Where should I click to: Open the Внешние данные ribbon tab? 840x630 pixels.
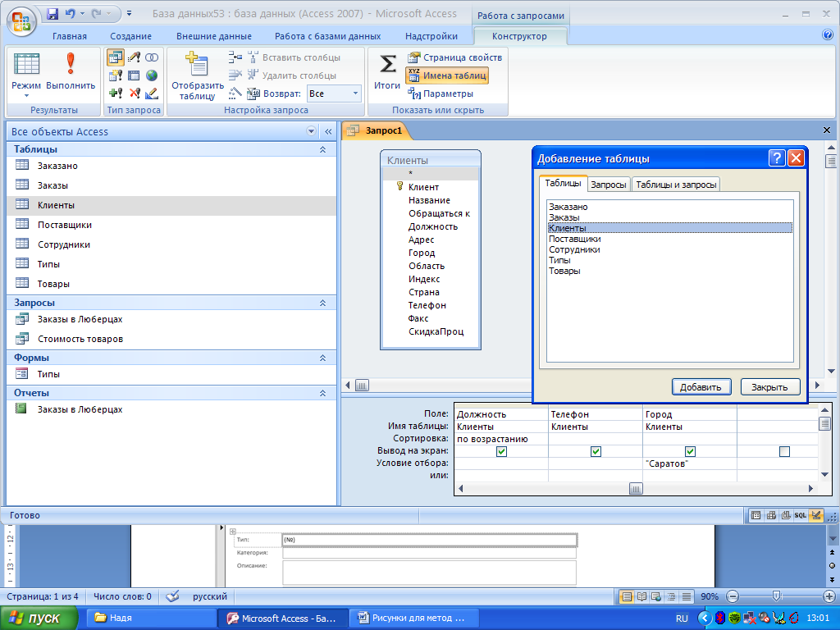tap(214, 36)
